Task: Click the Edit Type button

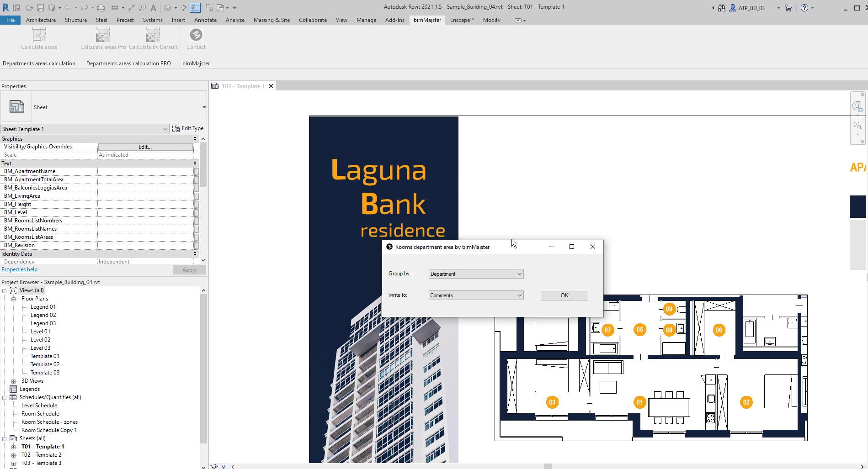Action: pyautogui.click(x=188, y=129)
